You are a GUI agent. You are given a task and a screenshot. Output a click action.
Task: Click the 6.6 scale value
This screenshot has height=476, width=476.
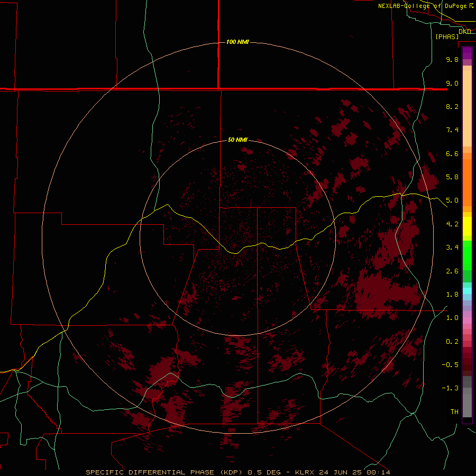click(x=452, y=153)
